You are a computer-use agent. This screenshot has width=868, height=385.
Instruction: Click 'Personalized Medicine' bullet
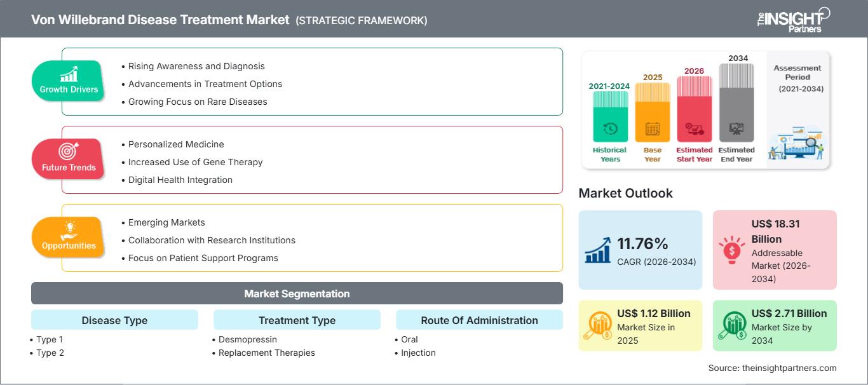pyautogui.click(x=176, y=144)
